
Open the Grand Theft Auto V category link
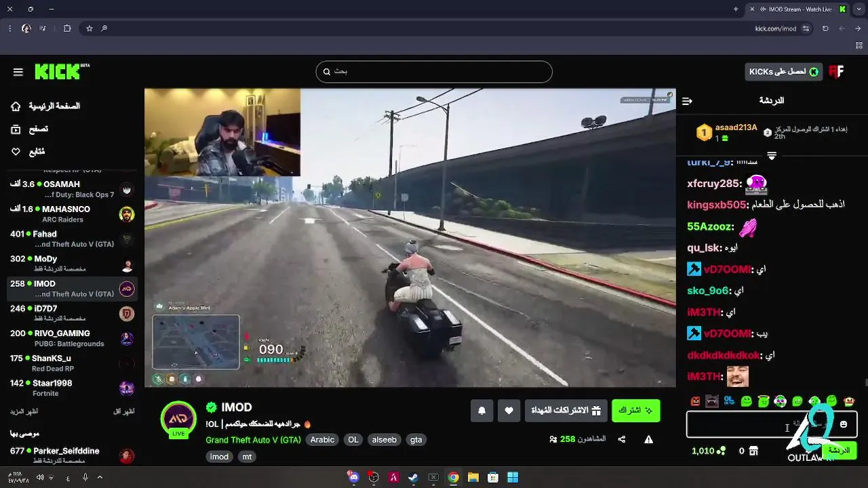point(253,440)
